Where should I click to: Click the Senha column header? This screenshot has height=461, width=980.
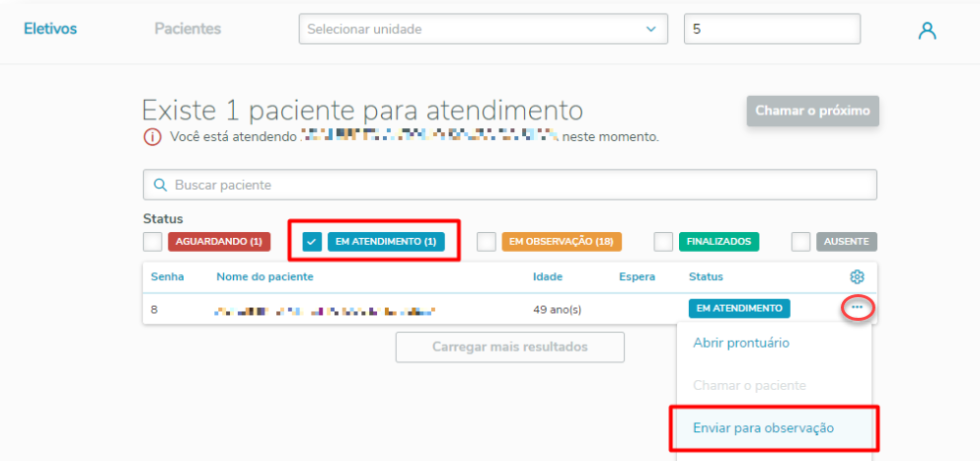168,276
